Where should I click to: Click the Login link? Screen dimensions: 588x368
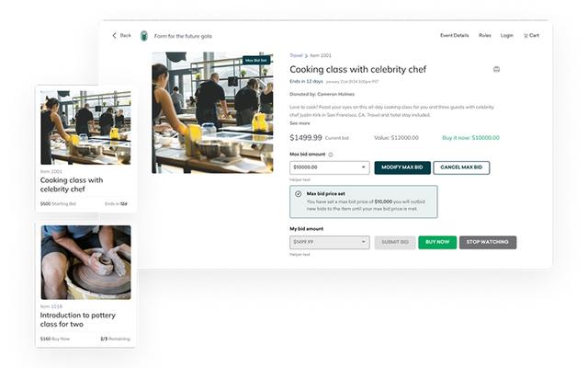pyautogui.click(x=507, y=36)
